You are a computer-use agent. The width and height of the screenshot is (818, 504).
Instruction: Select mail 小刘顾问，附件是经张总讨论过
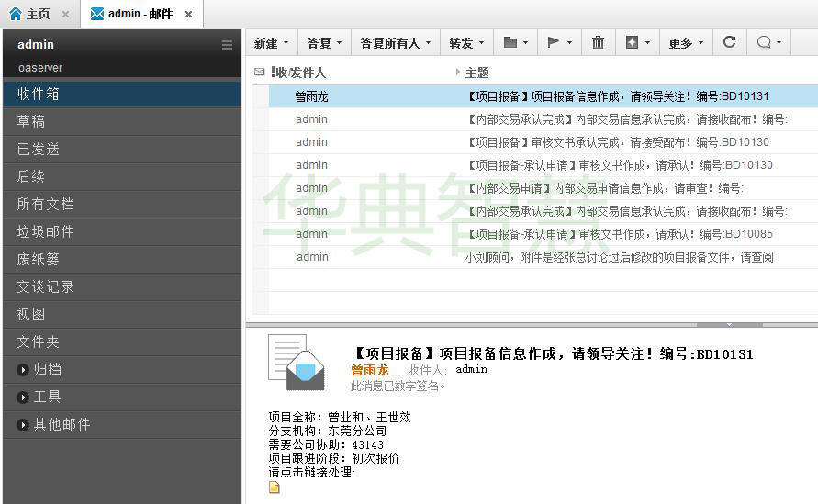(543, 257)
